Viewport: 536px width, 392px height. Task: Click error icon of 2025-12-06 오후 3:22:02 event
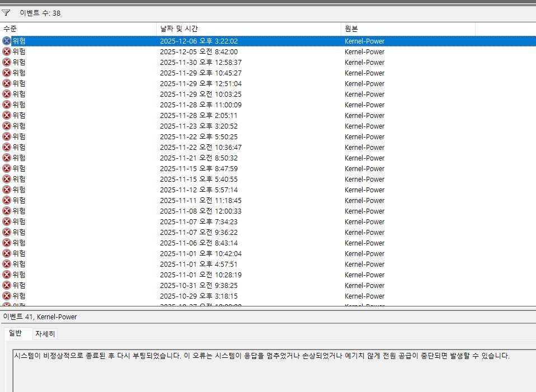(x=7, y=41)
